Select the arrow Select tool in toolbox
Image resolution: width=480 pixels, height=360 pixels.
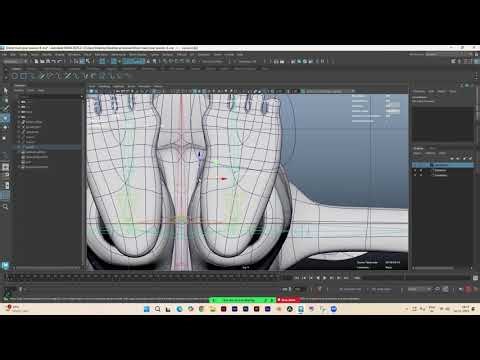pos(5,90)
